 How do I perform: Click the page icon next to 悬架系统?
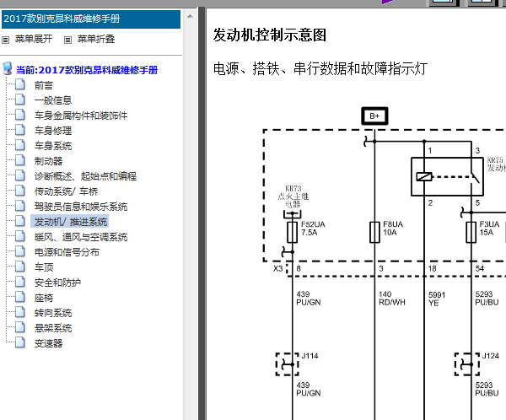click(20, 327)
